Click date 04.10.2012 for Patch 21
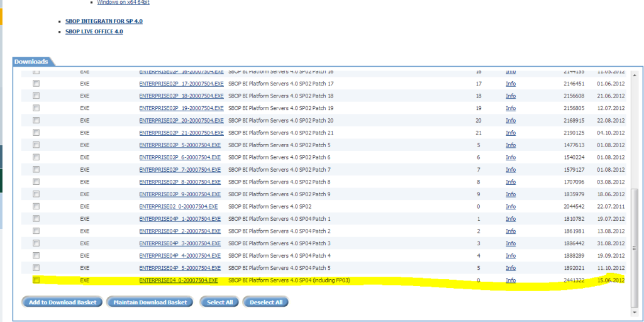This screenshot has height=322, width=644. pos(611,133)
